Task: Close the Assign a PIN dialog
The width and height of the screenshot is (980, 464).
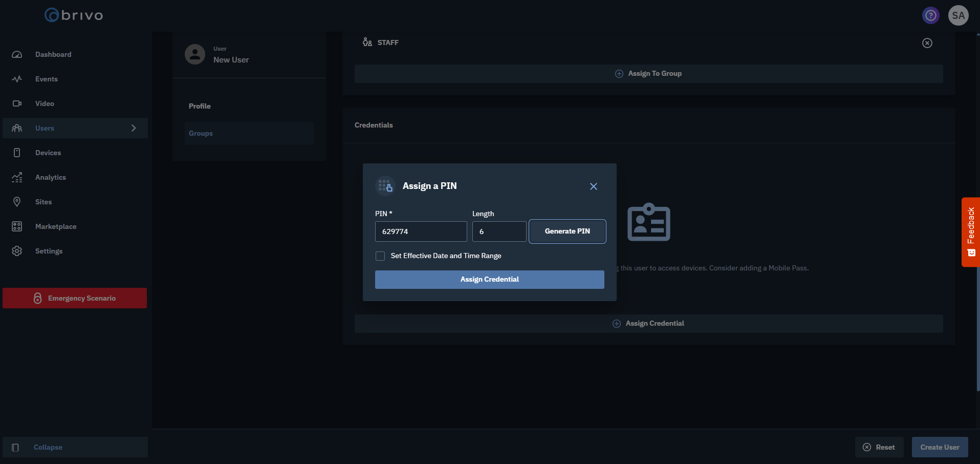Action: coord(593,186)
